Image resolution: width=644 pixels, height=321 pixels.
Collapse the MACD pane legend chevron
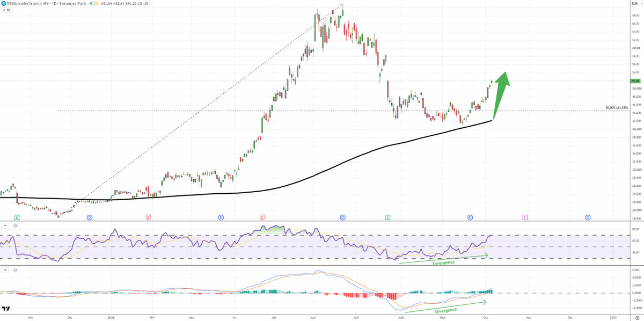tap(5, 270)
